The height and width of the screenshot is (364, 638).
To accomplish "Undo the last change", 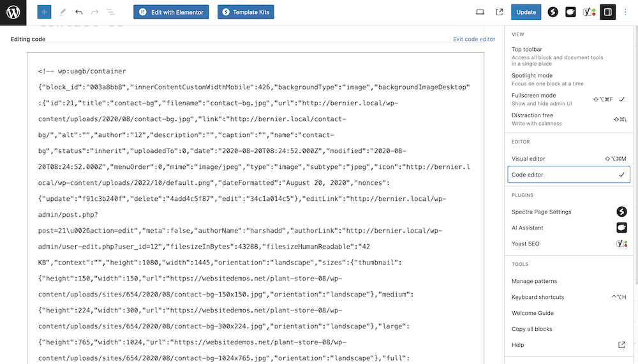I will (x=79, y=12).
